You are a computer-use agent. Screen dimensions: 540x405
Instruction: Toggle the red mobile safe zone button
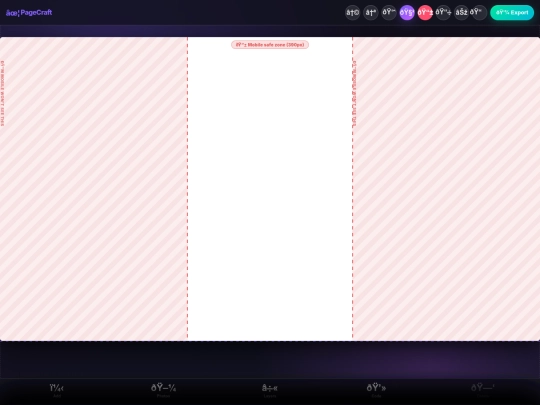425,13
